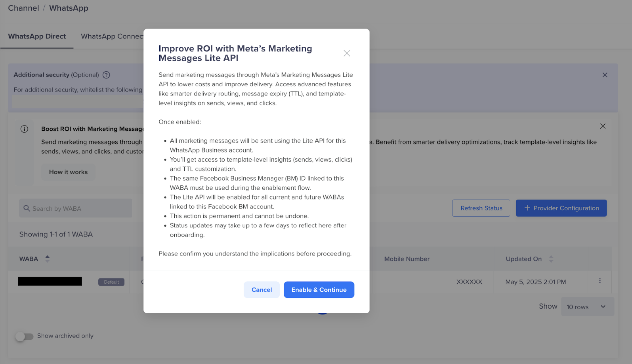Open the Additional security help icon
Image resolution: width=632 pixels, height=364 pixels.
point(106,75)
